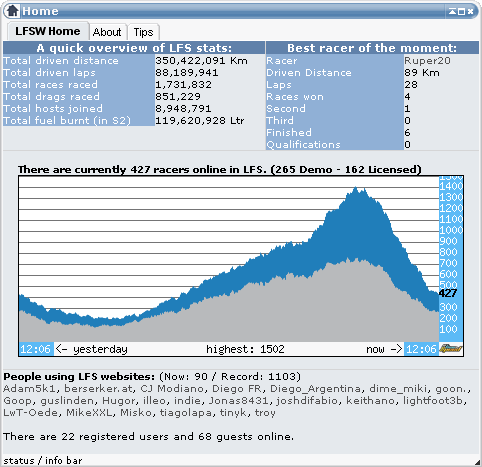Maximize the Home window

point(461,12)
